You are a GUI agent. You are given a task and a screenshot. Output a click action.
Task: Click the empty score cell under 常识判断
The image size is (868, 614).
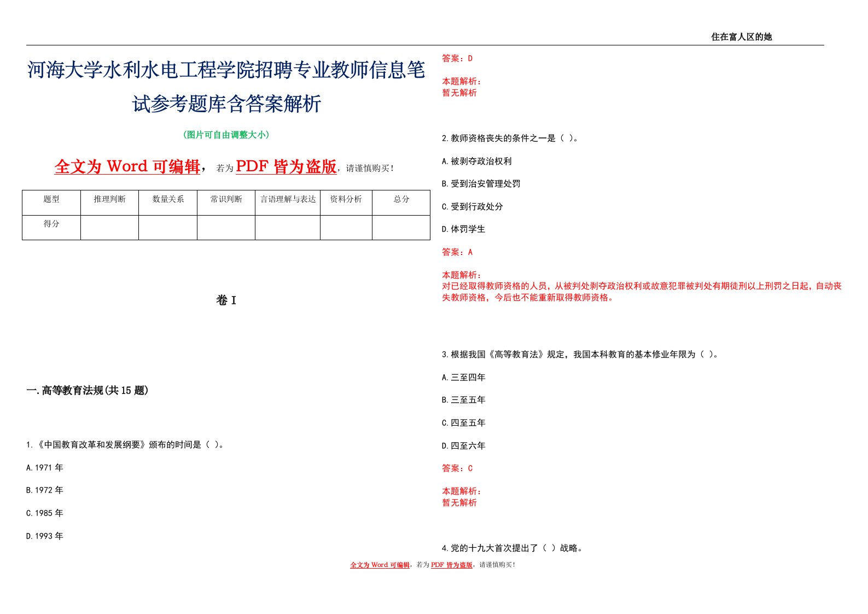(226, 228)
